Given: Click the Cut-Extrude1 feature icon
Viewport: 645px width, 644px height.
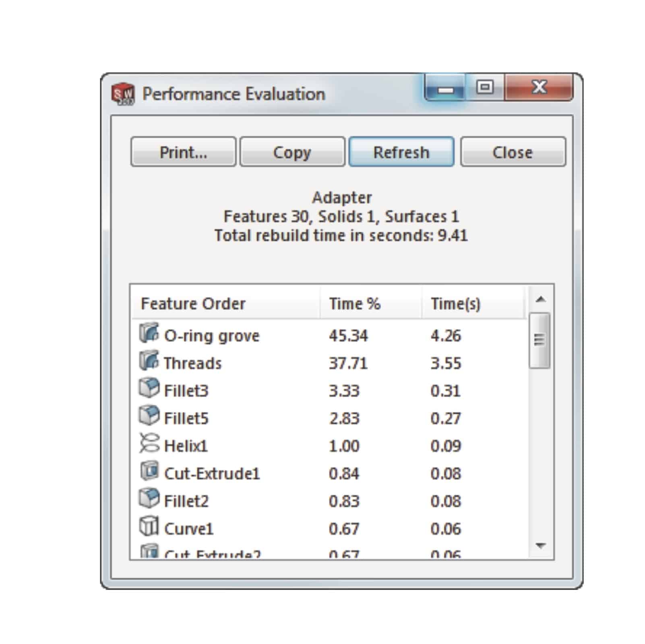Looking at the screenshot, I should tap(149, 471).
